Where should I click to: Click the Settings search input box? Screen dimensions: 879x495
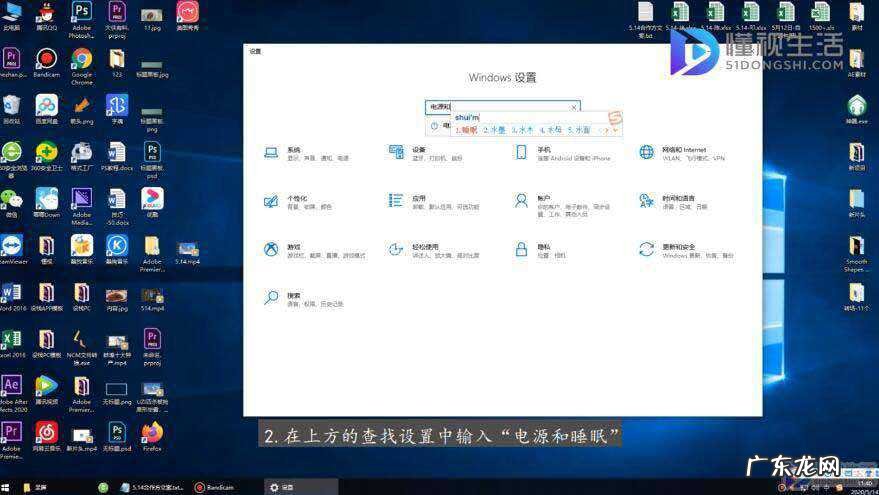click(502, 107)
